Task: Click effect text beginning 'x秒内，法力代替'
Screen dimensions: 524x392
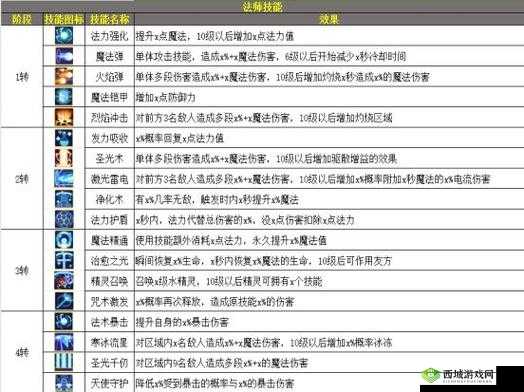Action: pos(245,220)
